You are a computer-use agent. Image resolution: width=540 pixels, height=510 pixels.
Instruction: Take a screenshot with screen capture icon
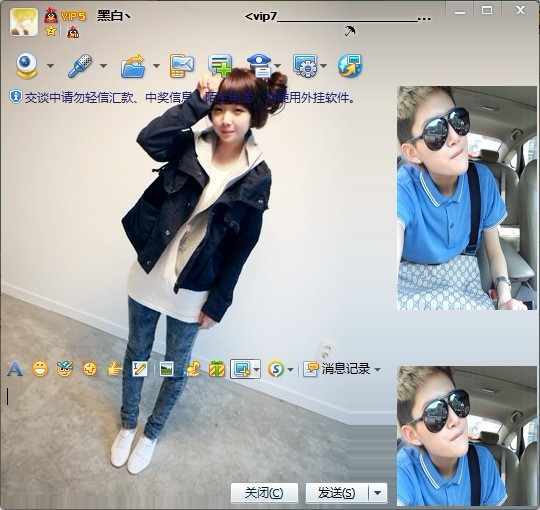coord(242,369)
